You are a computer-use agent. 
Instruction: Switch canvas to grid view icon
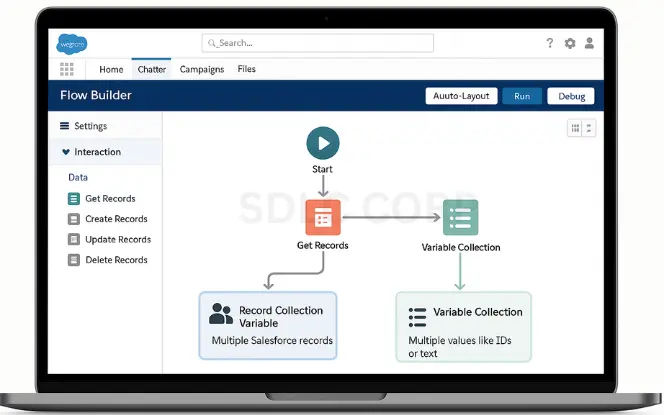(x=575, y=128)
